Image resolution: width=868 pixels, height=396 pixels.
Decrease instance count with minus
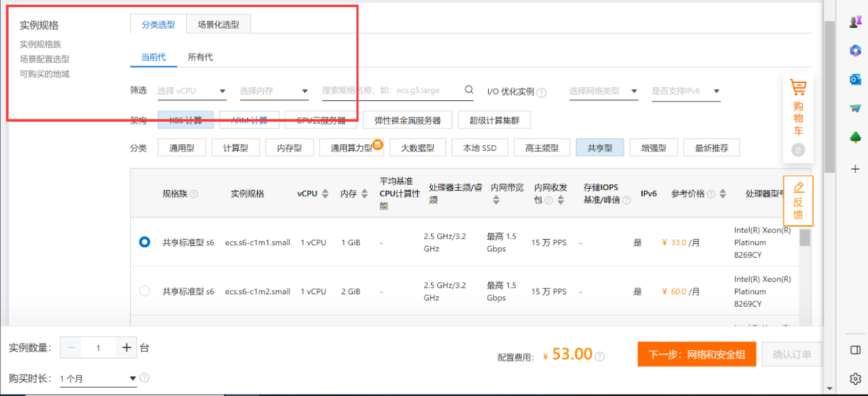[71, 348]
